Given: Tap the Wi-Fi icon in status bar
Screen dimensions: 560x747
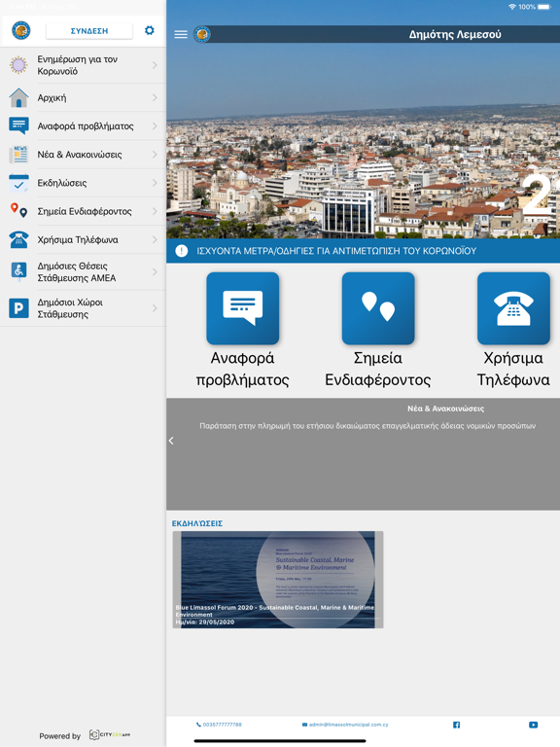Looking at the screenshot, I should click(512, 7).
